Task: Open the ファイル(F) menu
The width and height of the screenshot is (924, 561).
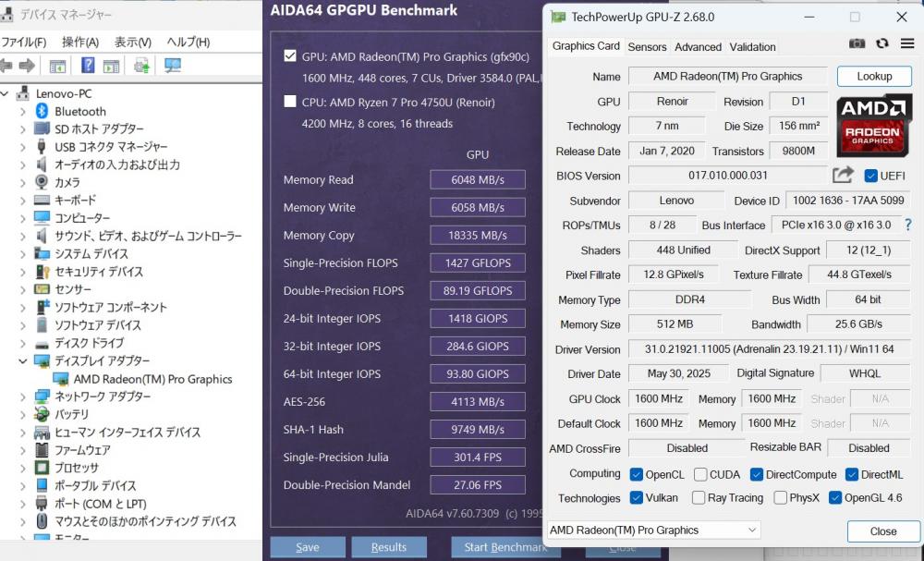Action: 24,42
